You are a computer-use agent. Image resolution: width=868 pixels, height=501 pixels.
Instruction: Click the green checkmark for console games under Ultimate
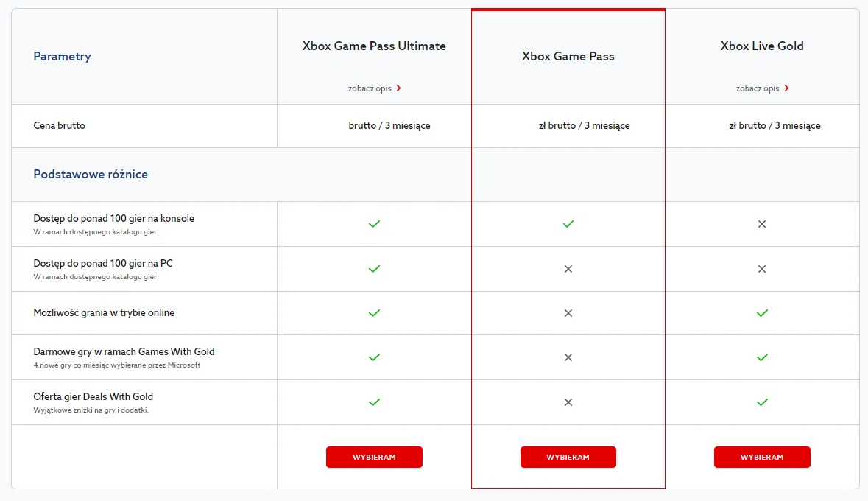(374, 224)
